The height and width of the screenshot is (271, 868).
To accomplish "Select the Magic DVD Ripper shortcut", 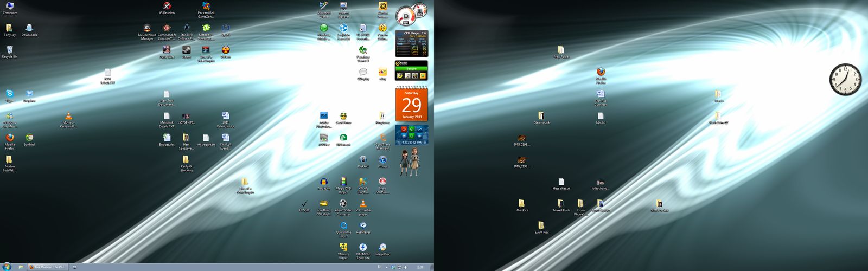I will click(x=343, y=185).
